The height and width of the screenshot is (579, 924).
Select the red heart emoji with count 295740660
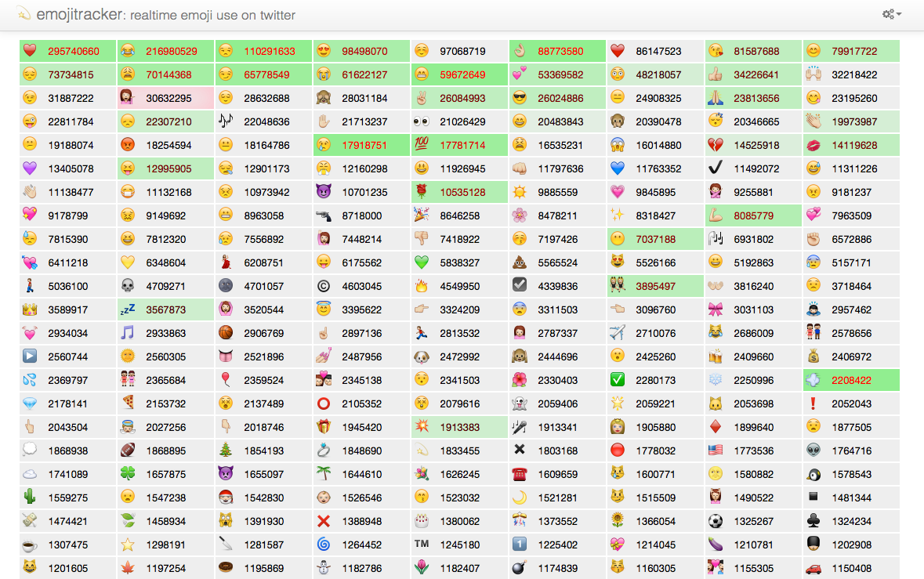30,51
